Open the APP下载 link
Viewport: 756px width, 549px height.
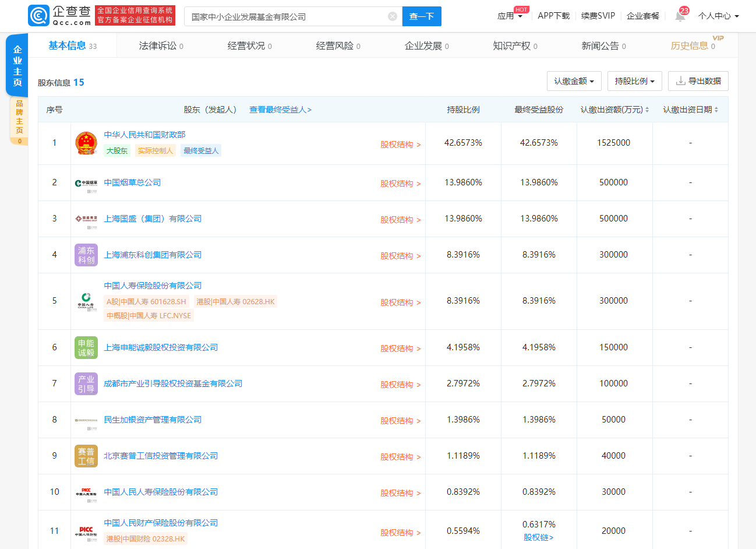[x=553, y=16]
